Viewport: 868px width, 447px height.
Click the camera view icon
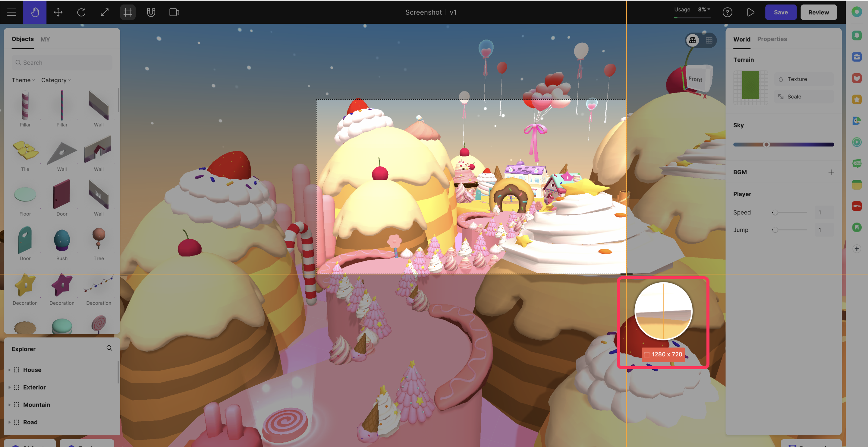pyautogui.click(x=174, y=12)
